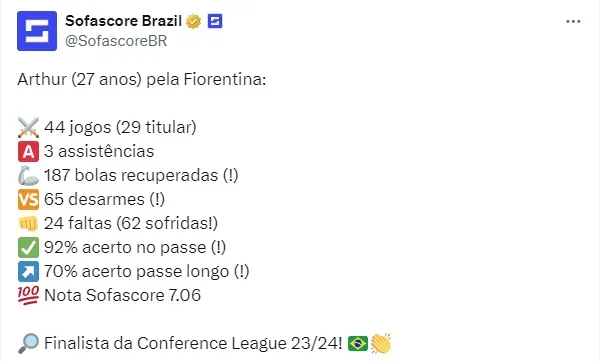Image resolution: width=600 pixels, height=362 pixels.
Task: Click 'Finalista da Conference League 23/24' text
Action: point(193,343)
